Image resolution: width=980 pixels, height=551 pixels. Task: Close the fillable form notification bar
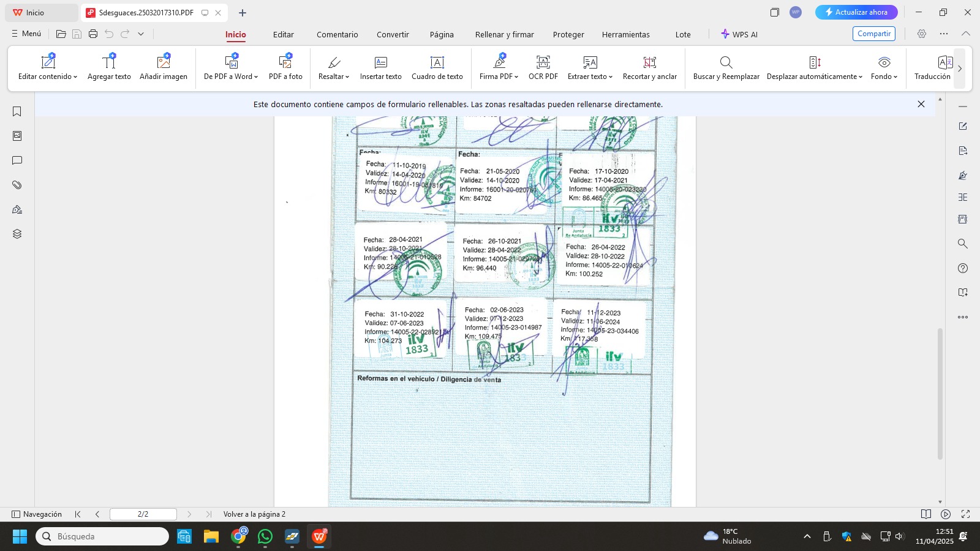coord(921,104)
